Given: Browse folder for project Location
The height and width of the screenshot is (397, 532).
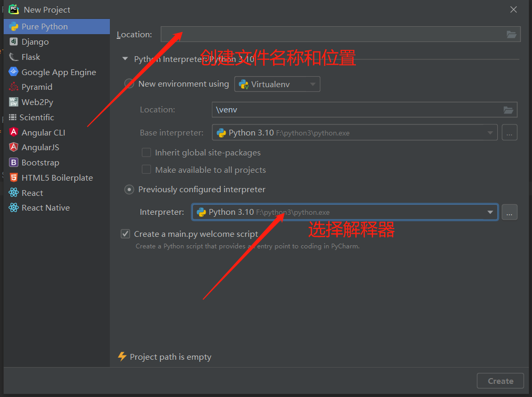Looking at the screenshot, I should click(511, 34).
